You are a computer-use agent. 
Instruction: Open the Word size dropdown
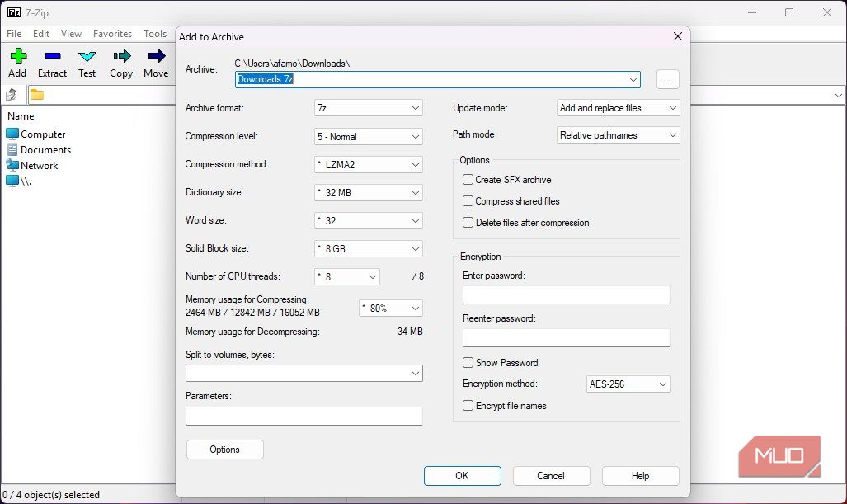(369, 221)
